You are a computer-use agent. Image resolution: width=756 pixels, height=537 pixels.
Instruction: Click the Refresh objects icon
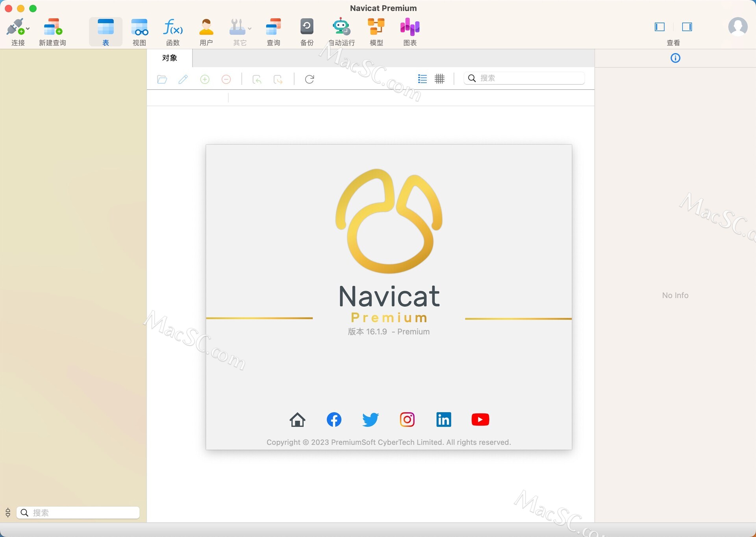click(309, 79)
